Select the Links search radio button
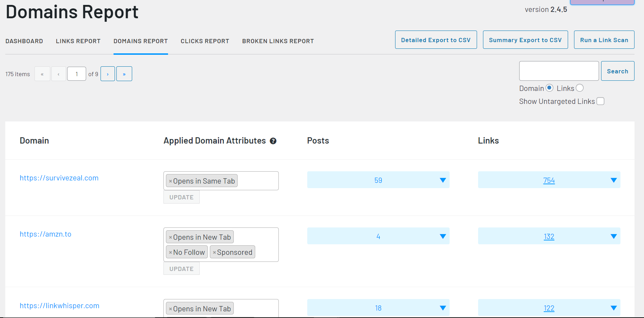The width and height of the screenshot is (644, 318). tap(579, 88)
